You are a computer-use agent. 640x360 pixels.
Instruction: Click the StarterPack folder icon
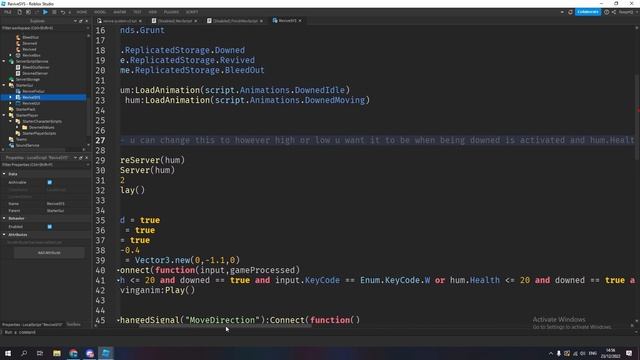click(x=11, y=109)
